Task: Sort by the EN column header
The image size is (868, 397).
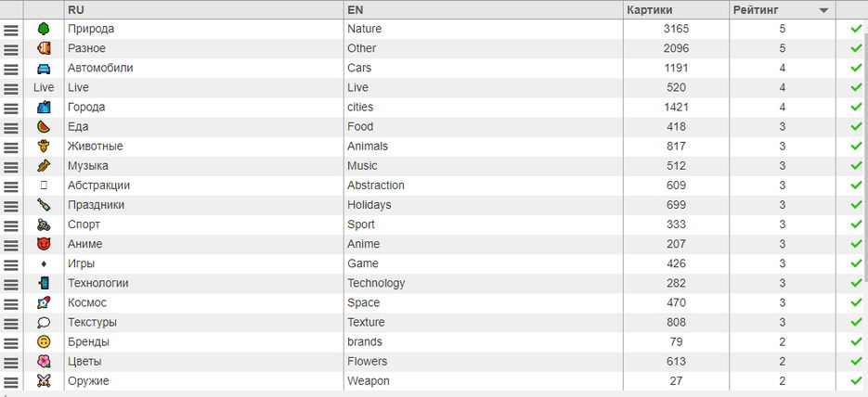Action: pyautogui.click(x=356, y=9)
